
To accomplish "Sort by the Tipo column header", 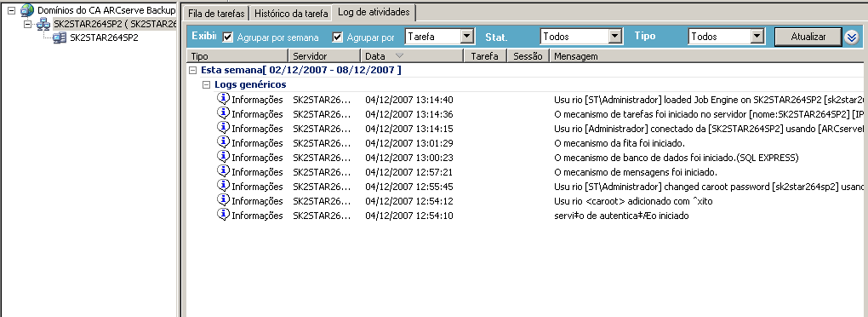I will pyautogui.click(x=237, y=56).
